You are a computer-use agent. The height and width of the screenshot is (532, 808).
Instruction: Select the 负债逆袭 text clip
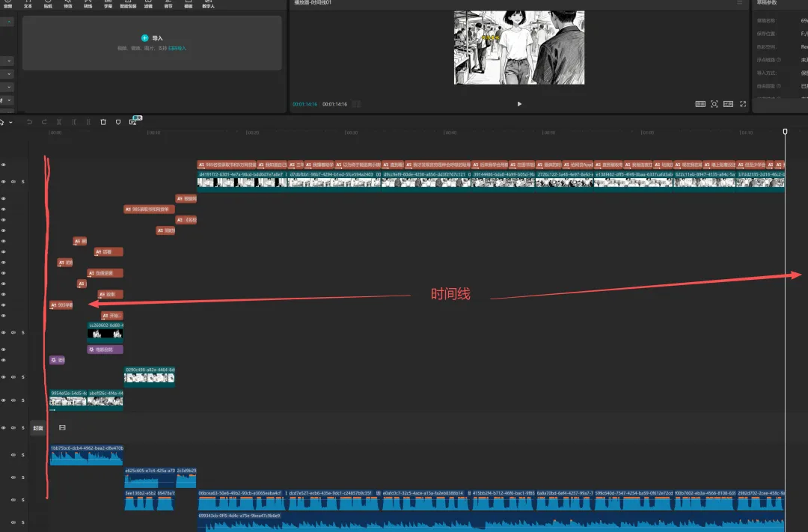click(x=105, y=273)
